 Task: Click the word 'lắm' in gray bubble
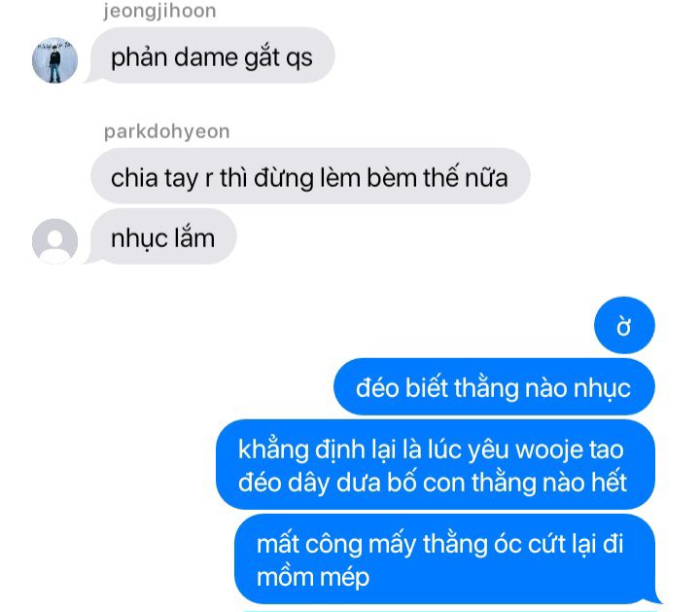click(194, 237)
